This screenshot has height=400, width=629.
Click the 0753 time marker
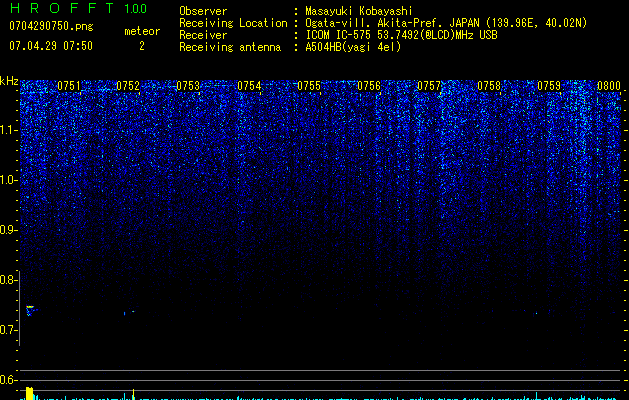[188, 86]
